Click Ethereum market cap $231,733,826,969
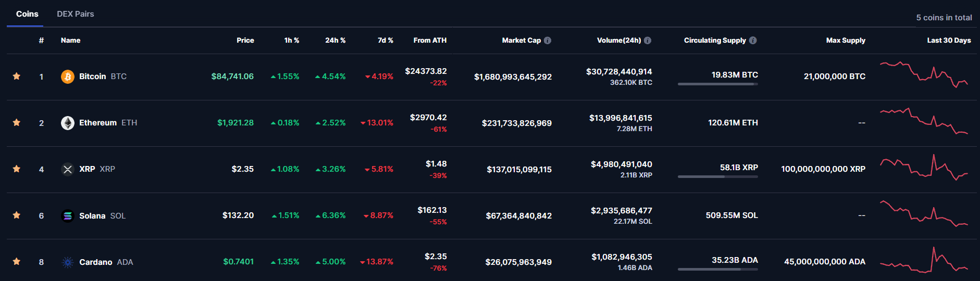Screen dimensions: 980x281 click(x=517, y=123)
